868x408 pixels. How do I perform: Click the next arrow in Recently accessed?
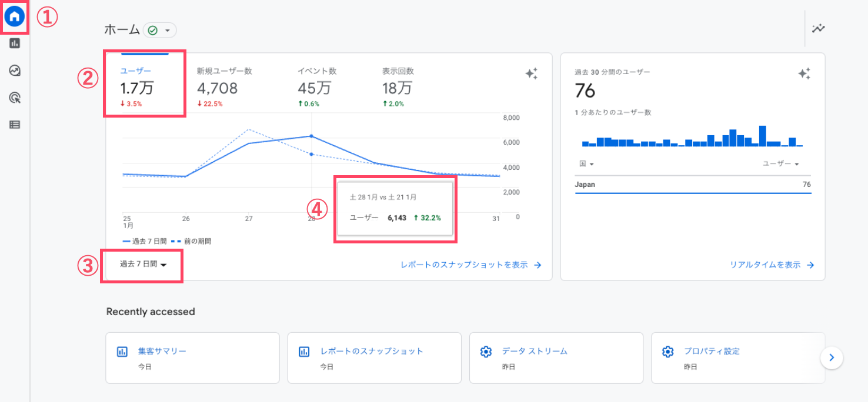832,357
